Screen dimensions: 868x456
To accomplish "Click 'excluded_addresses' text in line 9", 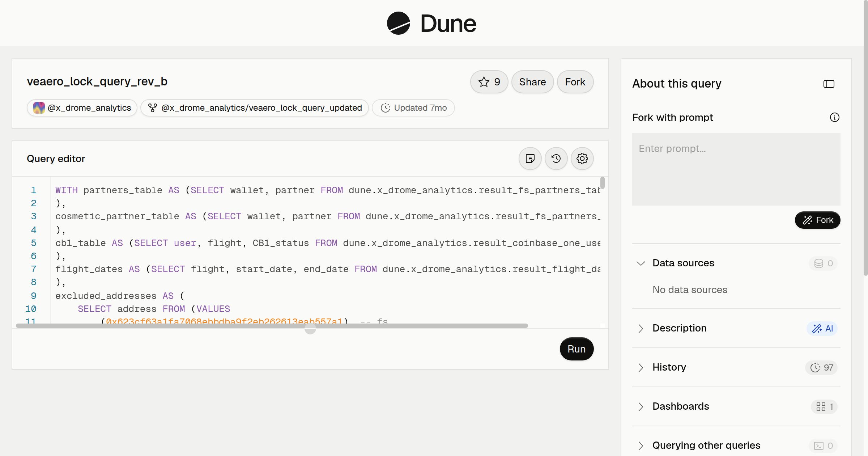I will [x=106, y=296].
